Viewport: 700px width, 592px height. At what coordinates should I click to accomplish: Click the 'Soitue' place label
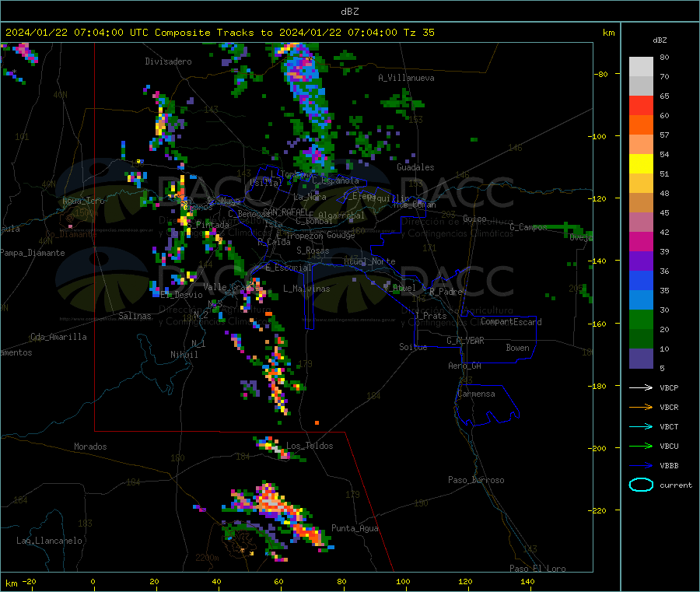click(x=413, y=347)
